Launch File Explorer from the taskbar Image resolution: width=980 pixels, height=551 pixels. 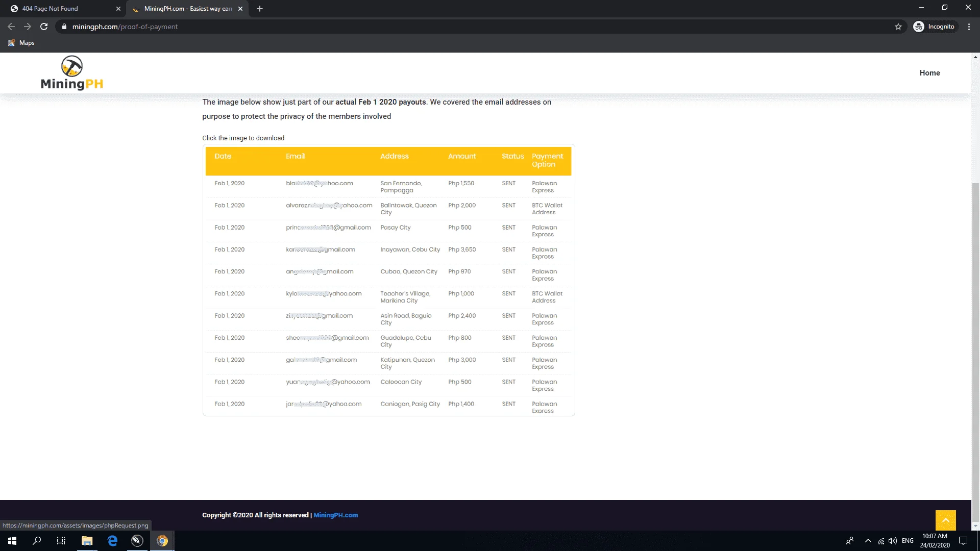coord(87,541)
